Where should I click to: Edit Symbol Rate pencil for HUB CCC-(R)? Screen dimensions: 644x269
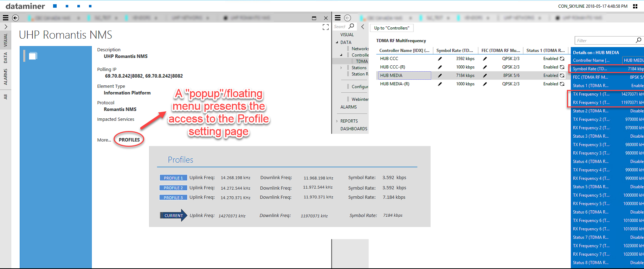point(440,67)
